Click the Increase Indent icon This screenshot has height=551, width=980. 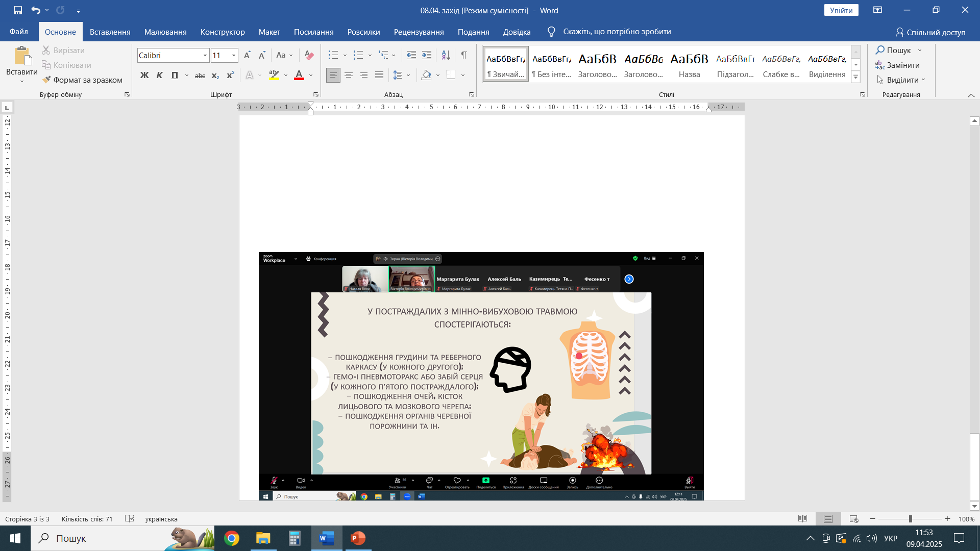(427, 55)
